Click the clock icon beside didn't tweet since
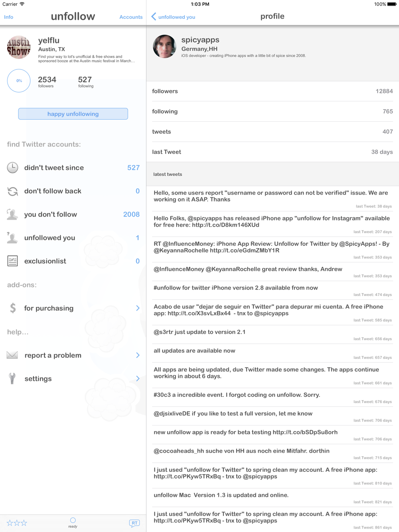The width and height of the screenshot is (399, 532). [13, 167]
